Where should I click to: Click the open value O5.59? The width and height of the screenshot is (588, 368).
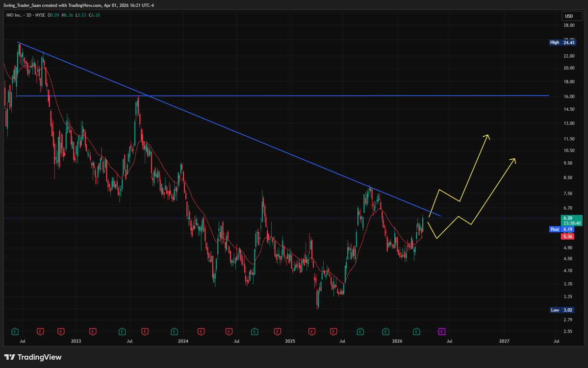[53, 15]
